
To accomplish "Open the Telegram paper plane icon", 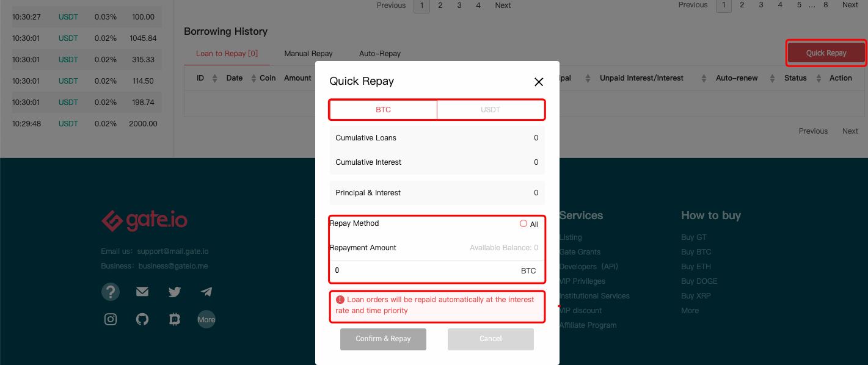I will [206, 292].
